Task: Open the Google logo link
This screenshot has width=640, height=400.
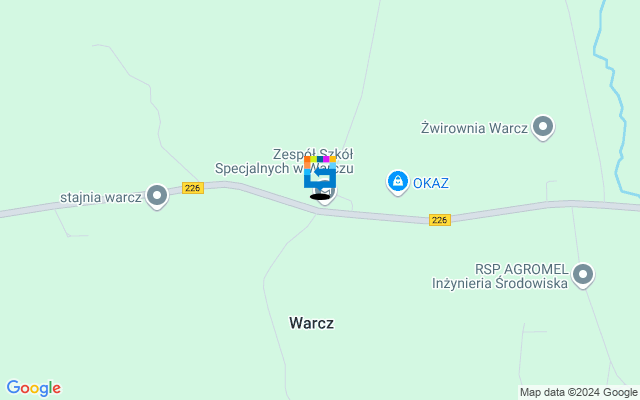Action: click(x=34, y=388)
